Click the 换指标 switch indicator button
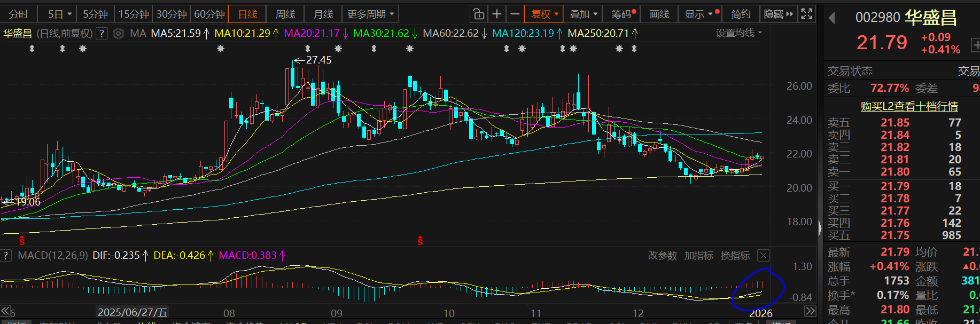The width and height of the screenshot is (980, 324). click(735, 256)
